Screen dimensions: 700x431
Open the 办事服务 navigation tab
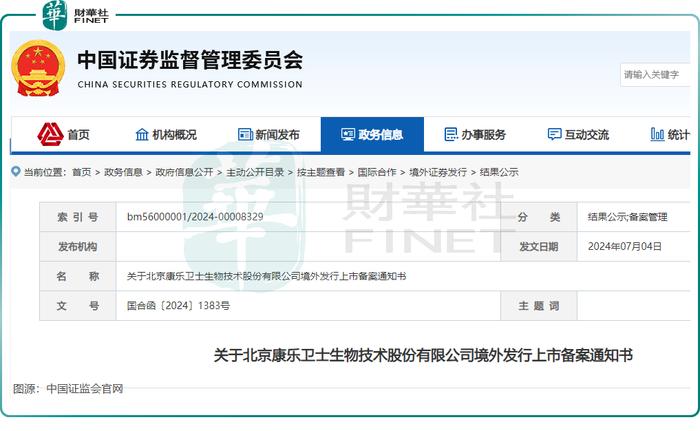475,134
